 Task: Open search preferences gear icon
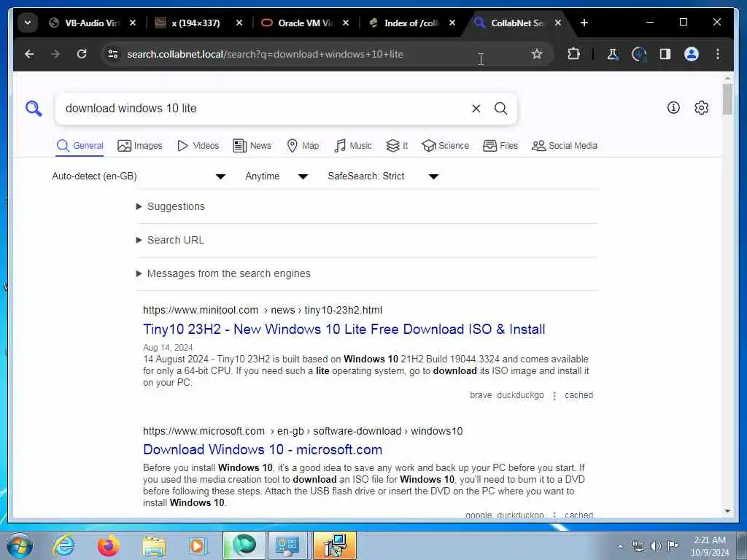pos(701,108)
